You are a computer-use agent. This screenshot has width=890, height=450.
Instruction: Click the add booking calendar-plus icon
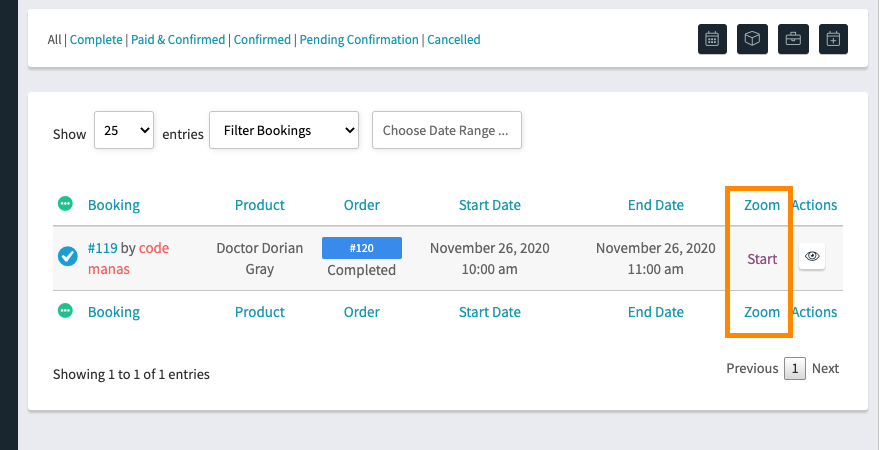833,39
